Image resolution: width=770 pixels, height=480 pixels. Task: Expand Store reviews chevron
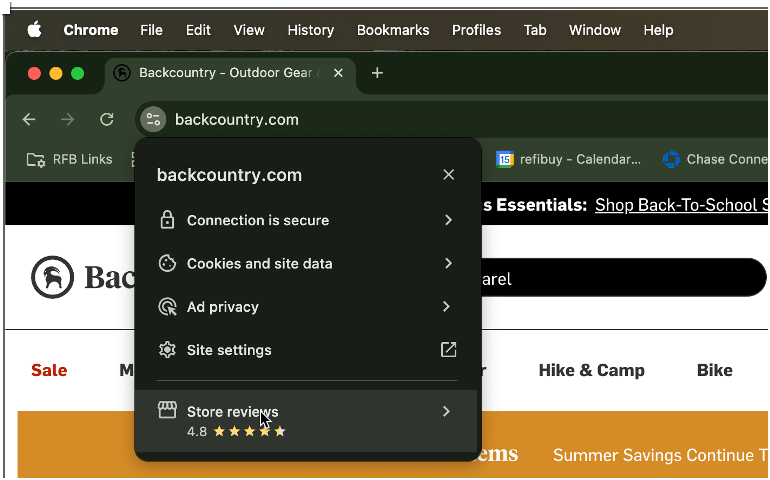(446, 411)
